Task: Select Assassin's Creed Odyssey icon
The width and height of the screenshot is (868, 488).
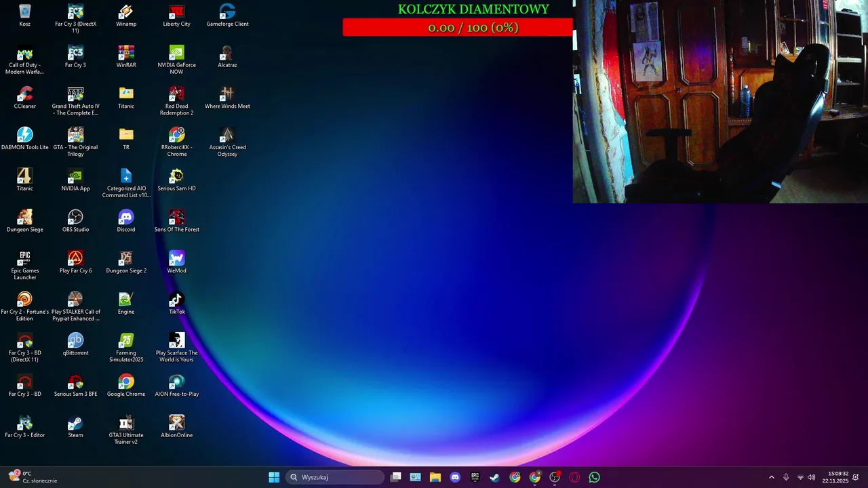Action: [x=227, y=142]
